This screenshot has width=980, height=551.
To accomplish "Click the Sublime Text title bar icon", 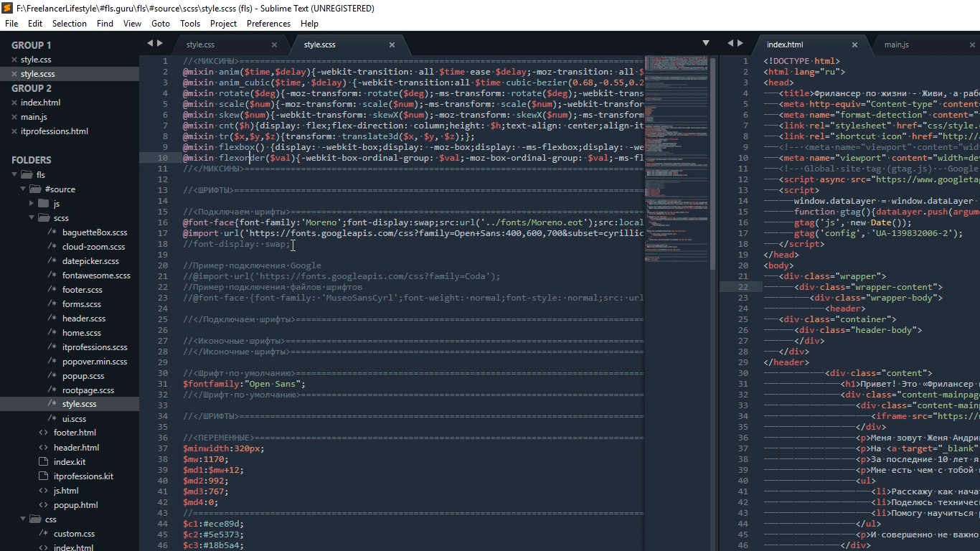I will coord(7,8).
